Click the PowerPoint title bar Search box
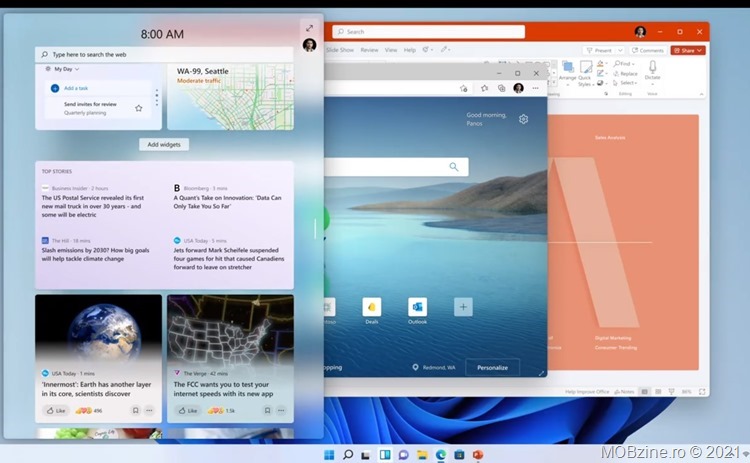 (429, 32)
